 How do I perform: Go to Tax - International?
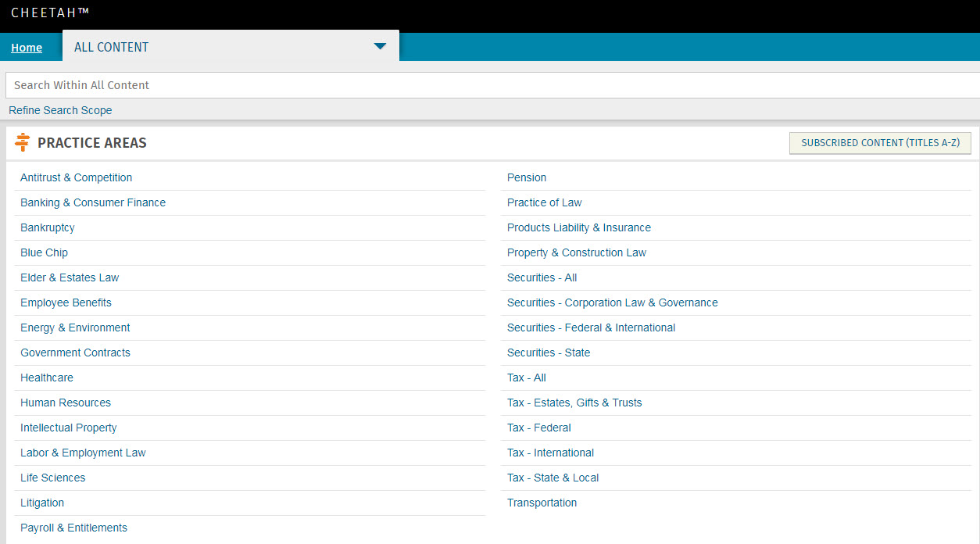[550, 453]
